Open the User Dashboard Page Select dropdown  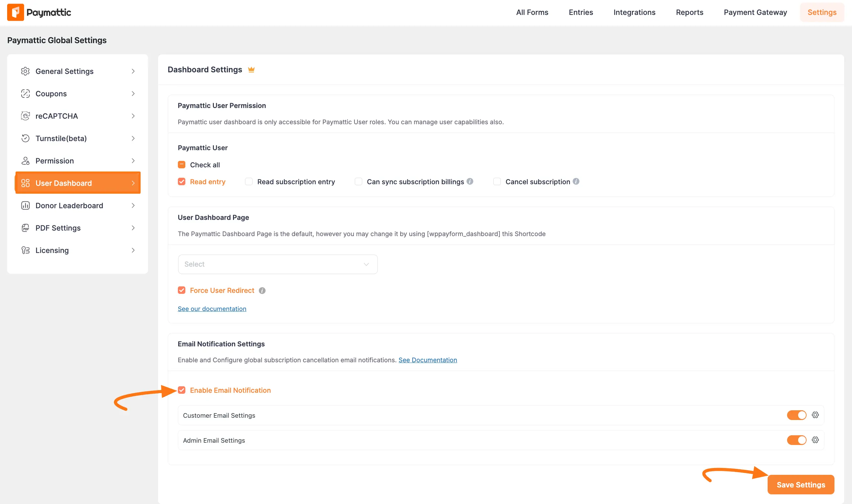277,264
